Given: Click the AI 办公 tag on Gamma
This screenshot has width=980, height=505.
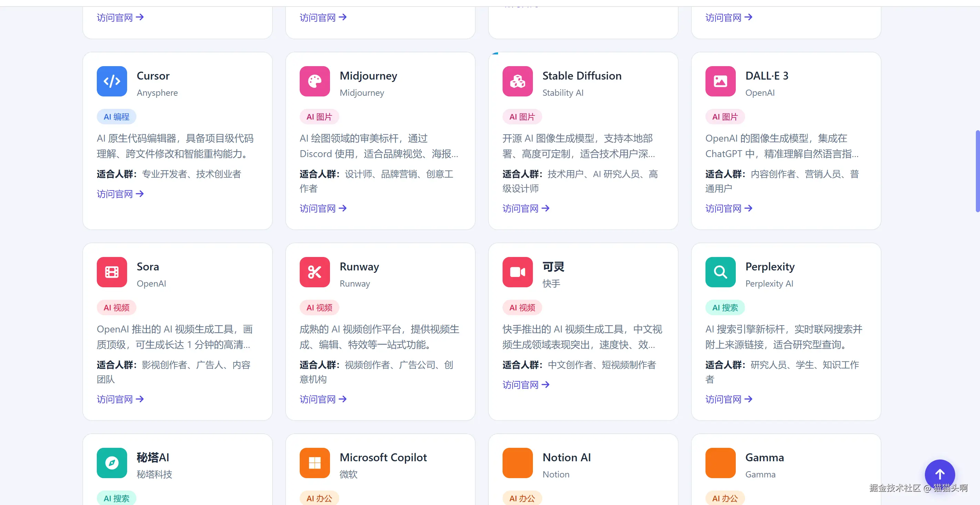Looking at the screenshot, I should tap(725, 498).
